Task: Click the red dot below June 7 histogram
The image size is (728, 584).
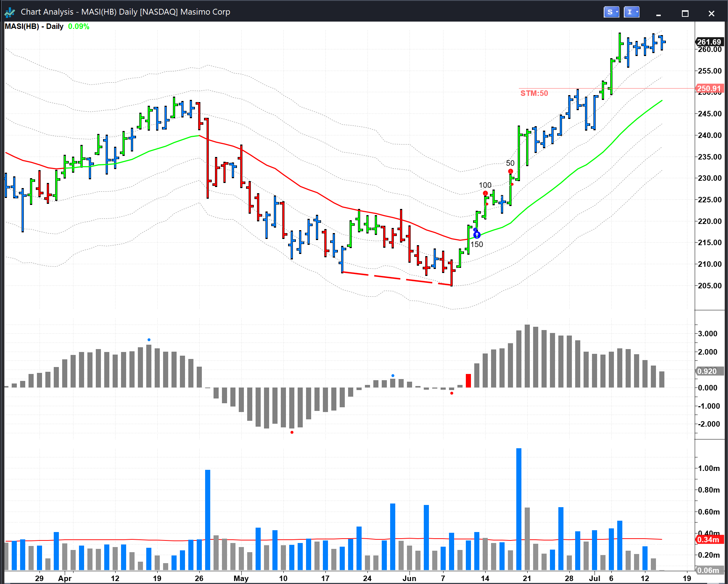Action: 452,393
